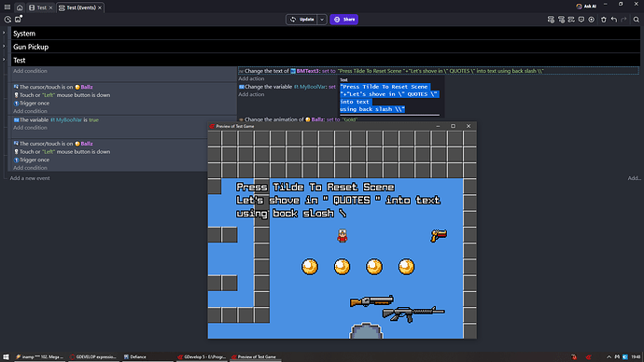Click the delete trash can icon
Screen dimensions: 644x362
(603, 20)
